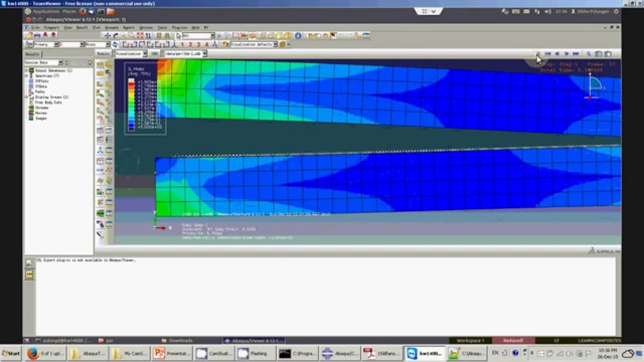Click the Pan view tool icon
The image size is (644, 362).
click(x=107, y=35)
